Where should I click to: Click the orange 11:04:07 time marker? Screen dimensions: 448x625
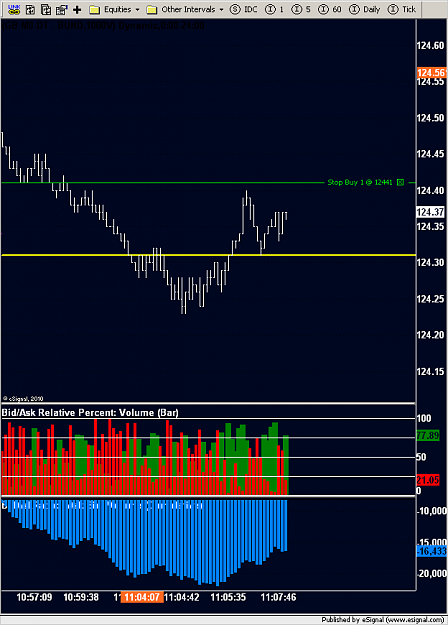[x=142, y=597]
